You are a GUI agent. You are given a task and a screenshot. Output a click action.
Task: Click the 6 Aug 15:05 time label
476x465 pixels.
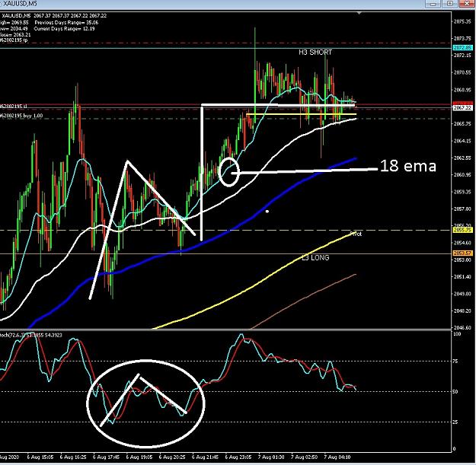point(40,457)
